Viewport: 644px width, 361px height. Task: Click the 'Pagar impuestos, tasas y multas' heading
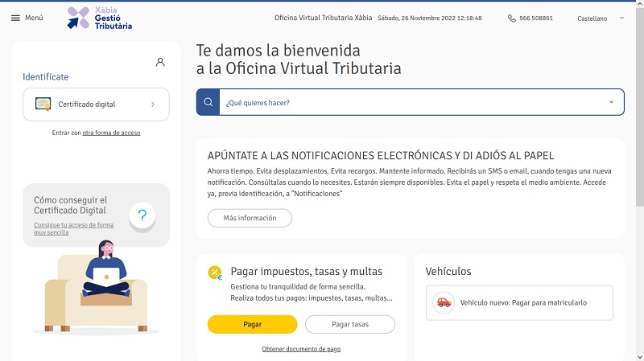pyautogui.click(x=307, y=272)
